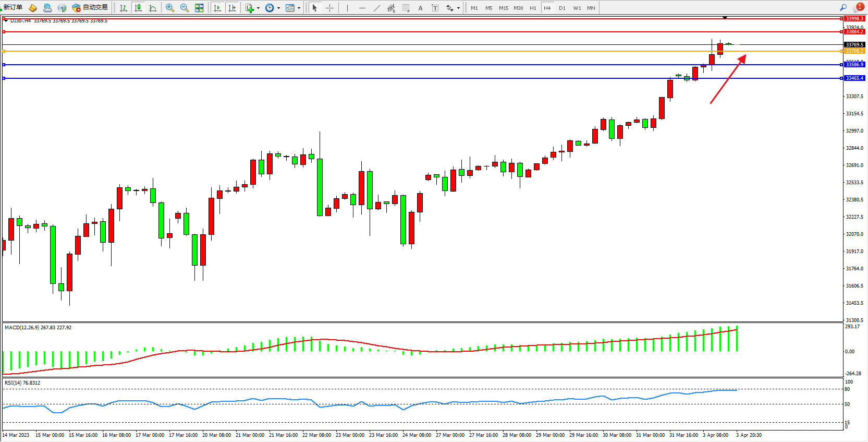Switch to line chart mode

pos(153,8)
